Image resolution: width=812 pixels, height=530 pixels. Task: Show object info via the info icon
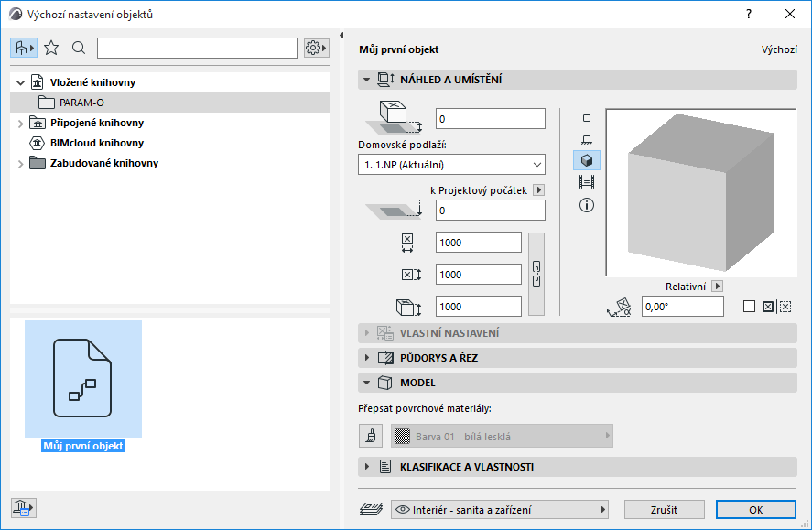click(x=587, y=205)
